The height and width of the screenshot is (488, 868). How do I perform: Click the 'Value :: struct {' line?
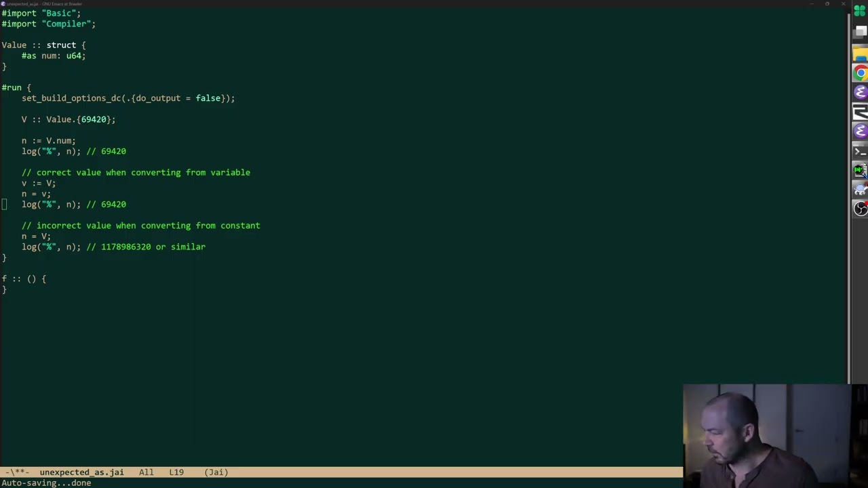point(43,45)
